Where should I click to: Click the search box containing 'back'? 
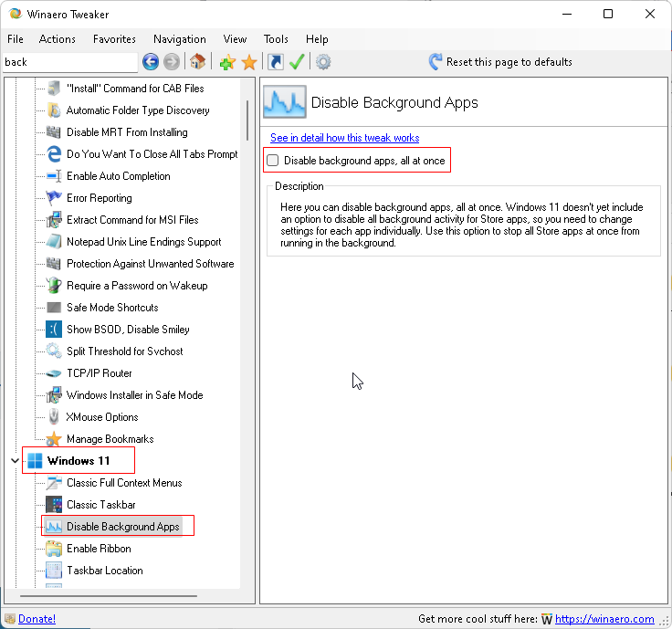pyautogui.click(x=70, y=62)
